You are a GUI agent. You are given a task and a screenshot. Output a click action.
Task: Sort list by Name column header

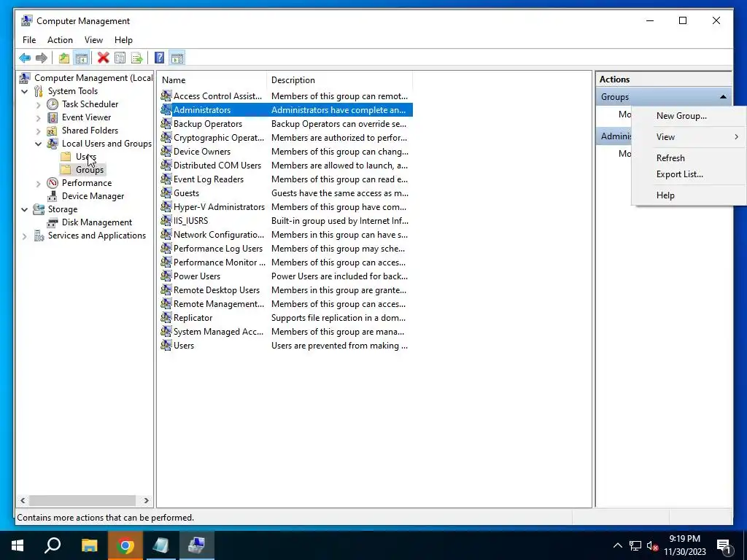(x=212, y=80)
